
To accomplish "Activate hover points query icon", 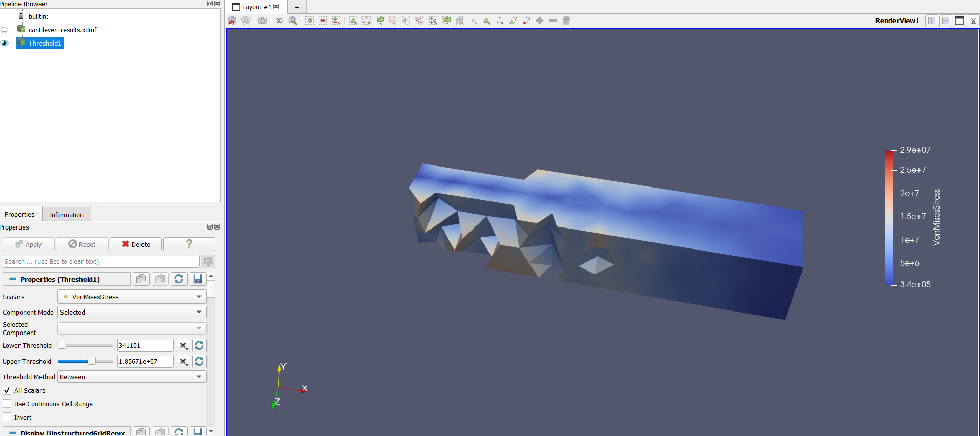I will coord(526,20).
